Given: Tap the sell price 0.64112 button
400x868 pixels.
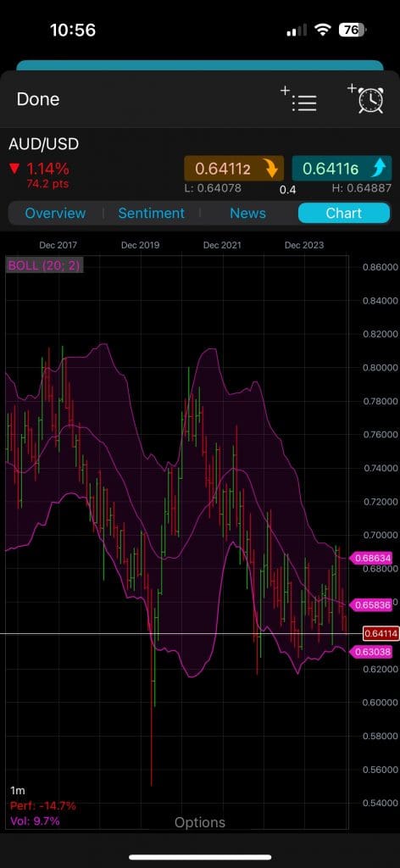Looking at the screenshot, I should click(234, 169).
